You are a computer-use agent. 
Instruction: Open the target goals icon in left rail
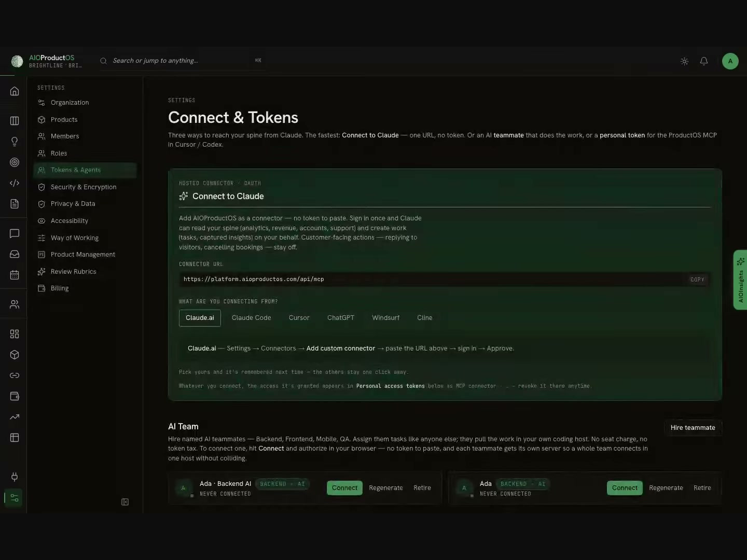click(x=15, y=162)
